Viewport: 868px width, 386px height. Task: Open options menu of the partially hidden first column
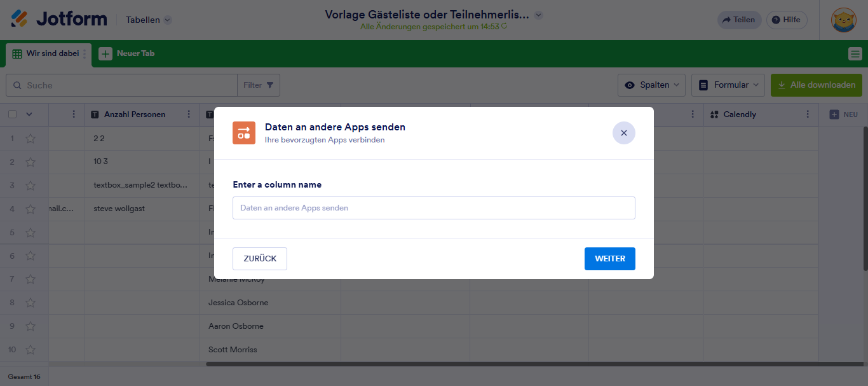74,114
